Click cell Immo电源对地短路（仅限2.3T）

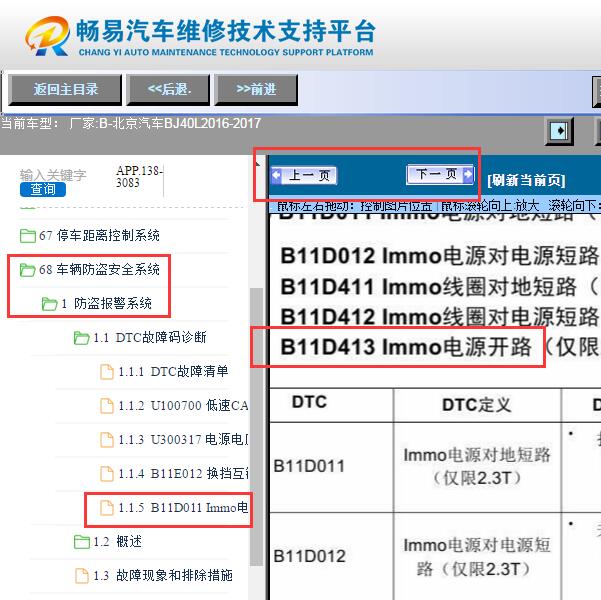tap(477, 467)
